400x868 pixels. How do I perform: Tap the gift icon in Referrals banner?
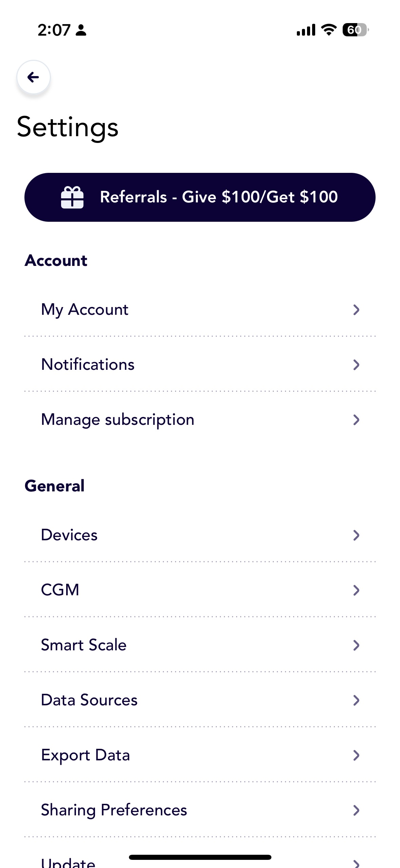coord(72,197)
